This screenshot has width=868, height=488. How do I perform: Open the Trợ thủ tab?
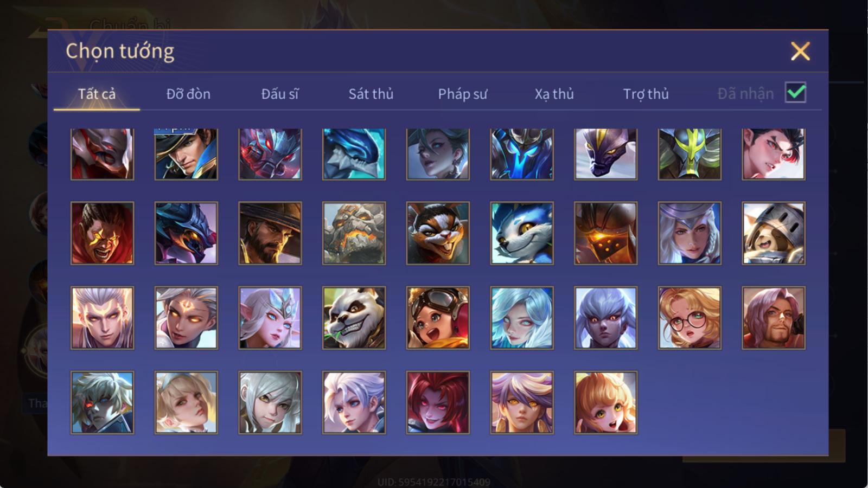(646, 94)
